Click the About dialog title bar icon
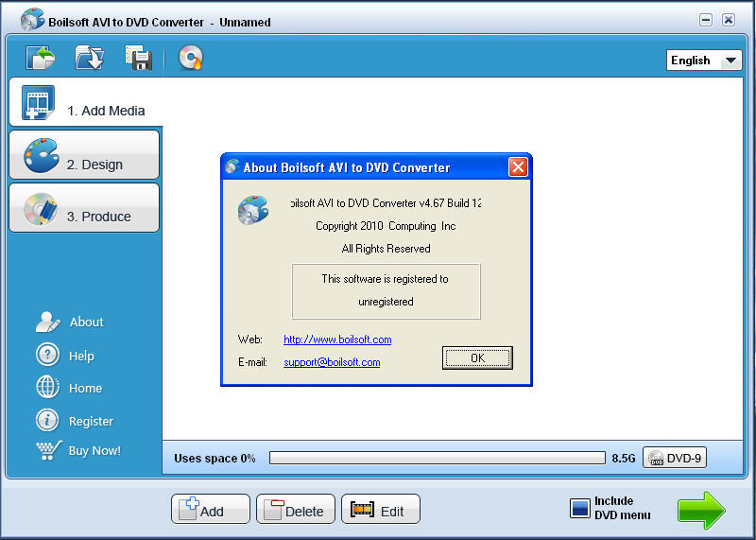 point(232,166)
